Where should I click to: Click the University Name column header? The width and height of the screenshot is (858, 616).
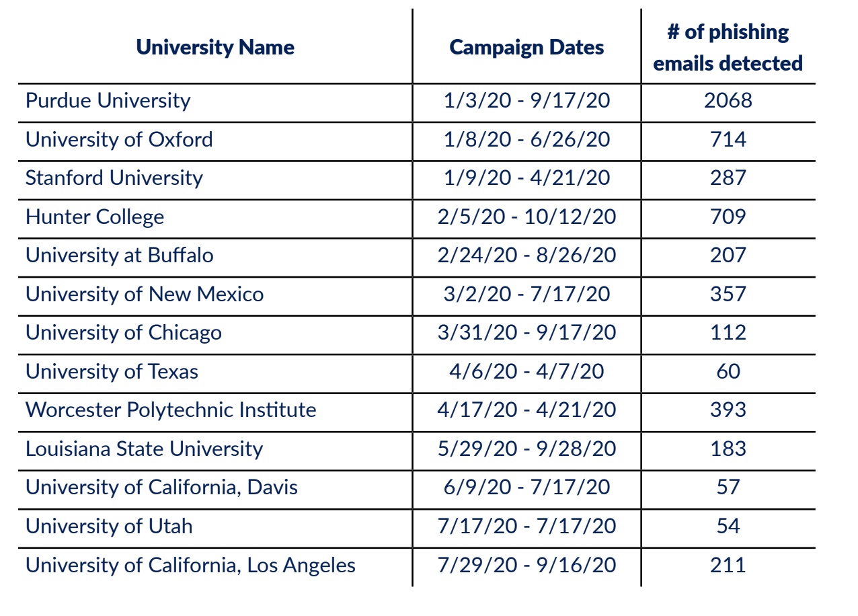(215, 48)
